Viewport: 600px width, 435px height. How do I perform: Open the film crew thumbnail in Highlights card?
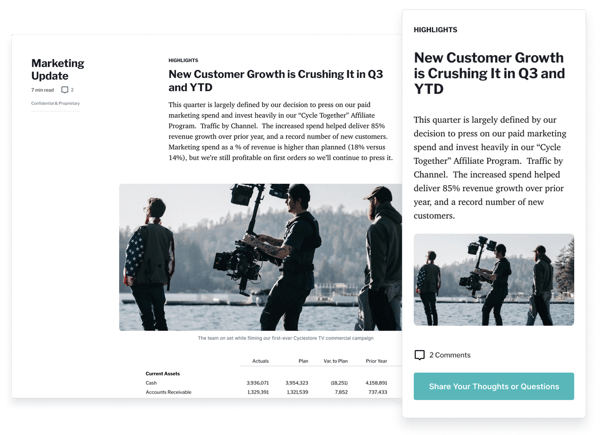[494, 280]
